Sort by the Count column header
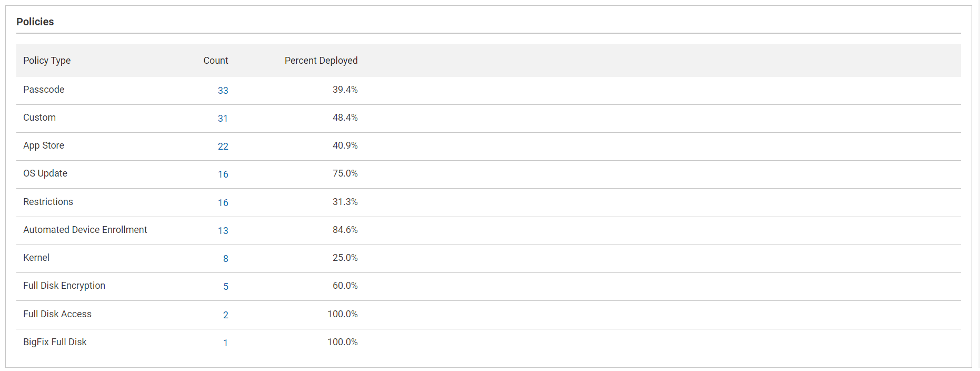The image size is (980, 371). (x=216, y=61)
